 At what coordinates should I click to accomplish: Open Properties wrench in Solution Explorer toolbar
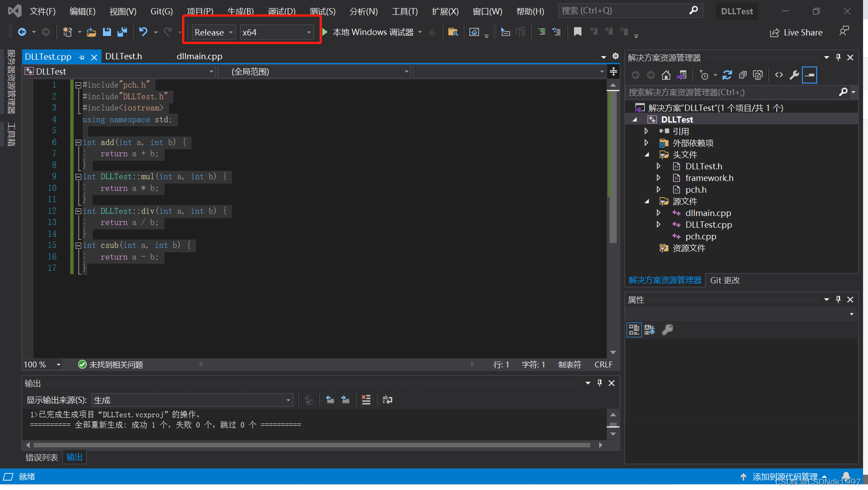[x=794, y=75]
